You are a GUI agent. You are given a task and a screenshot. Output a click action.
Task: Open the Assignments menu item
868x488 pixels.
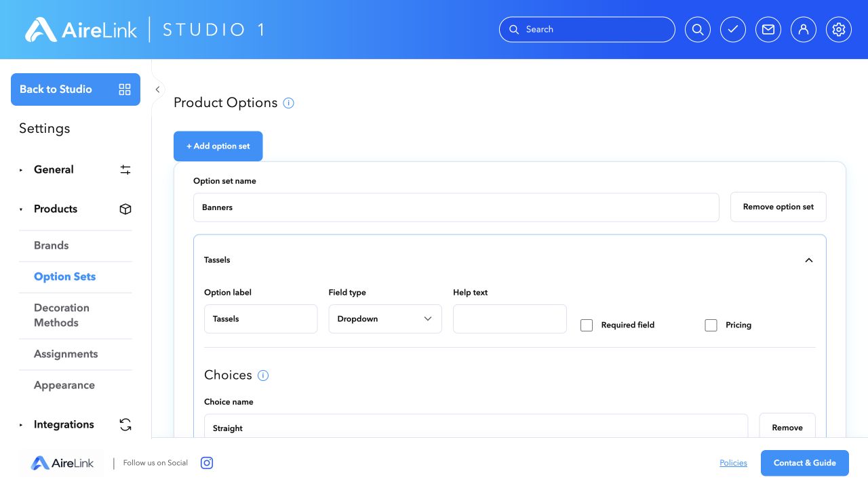coord(66,354)
